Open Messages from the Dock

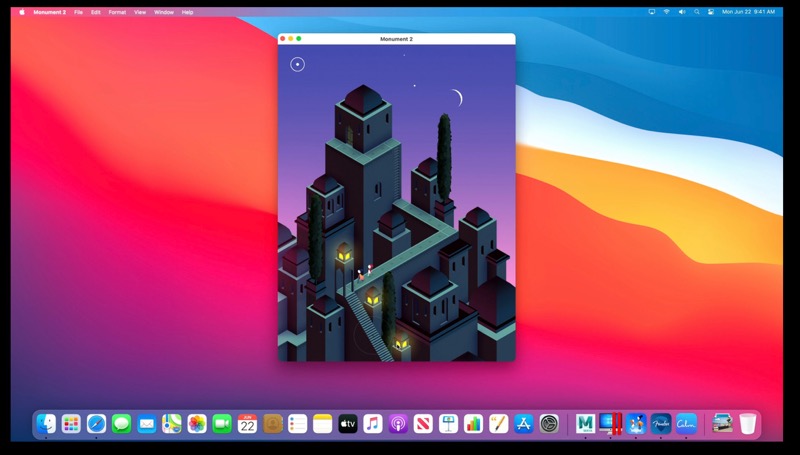click(x=121, y=423)
